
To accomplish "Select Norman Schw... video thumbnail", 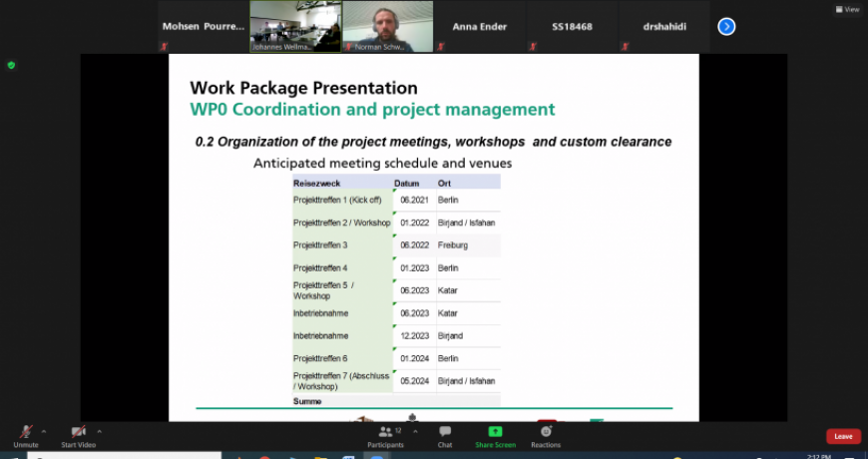I will point(387,27).
